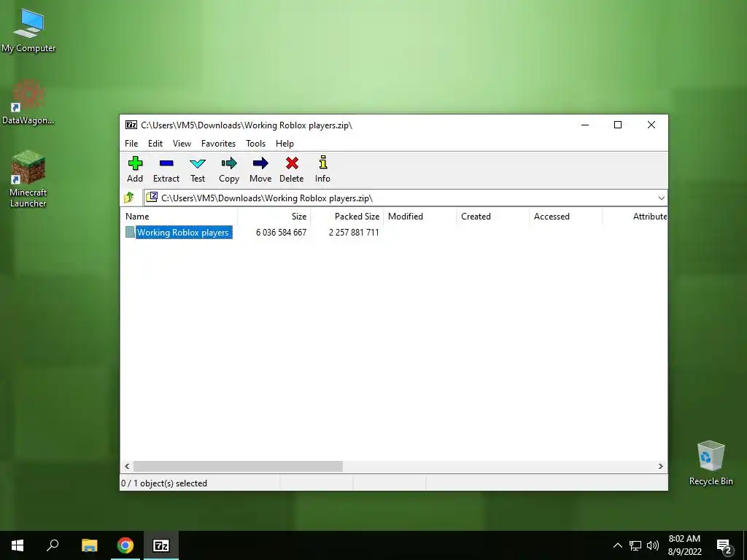Sort the list by Size column
Image resolution: width=747 pixels, height=560 pixels.
274,216
